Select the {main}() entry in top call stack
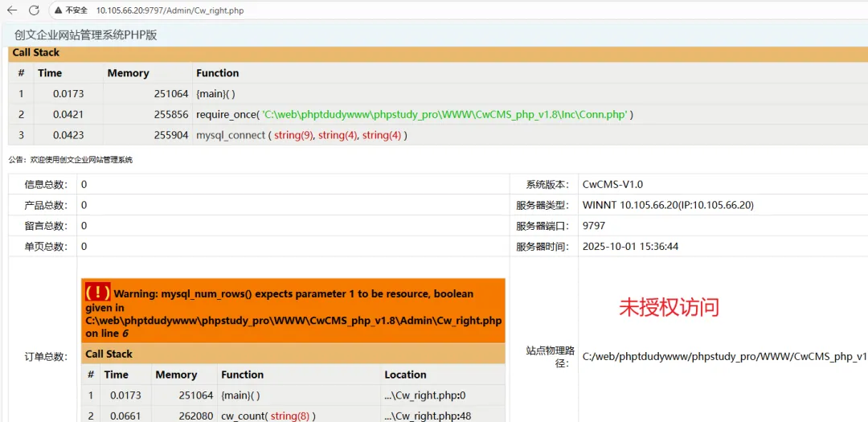Screen dimensions: 868x422 pos(216,94)
